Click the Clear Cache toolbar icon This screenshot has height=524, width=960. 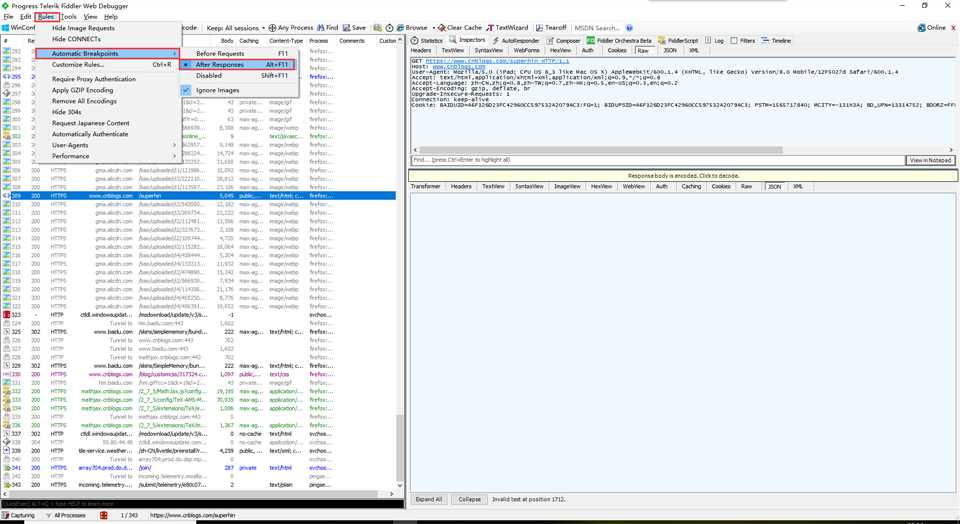click(x=441, y=28)
